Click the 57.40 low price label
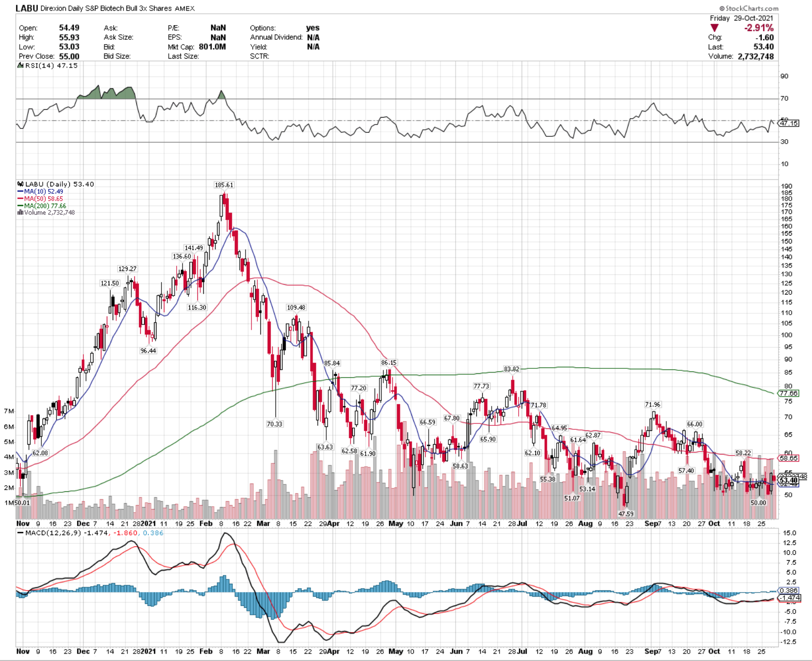Screen dimensions: 812x661 click(x=686, y=471)
